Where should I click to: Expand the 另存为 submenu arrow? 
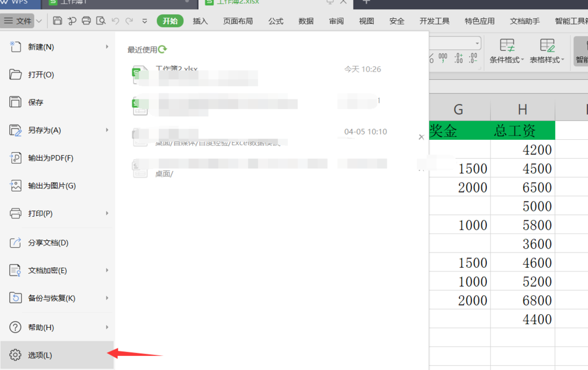[x=108, y=130]
